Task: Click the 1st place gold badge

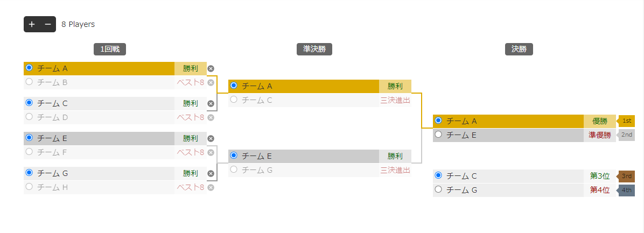Action: point(626,121)
